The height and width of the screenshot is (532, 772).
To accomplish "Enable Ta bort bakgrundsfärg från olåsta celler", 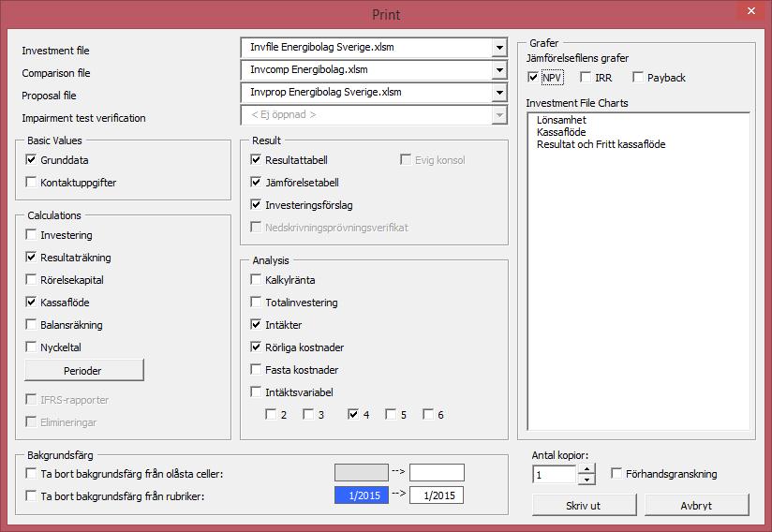I will pyautogui.click(x=31, y=473).
